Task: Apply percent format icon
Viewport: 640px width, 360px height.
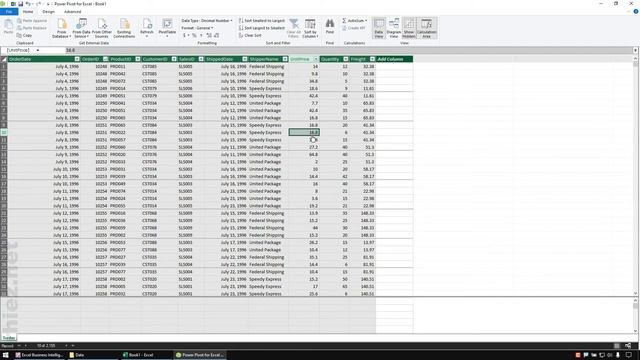Action: (194, 36)
